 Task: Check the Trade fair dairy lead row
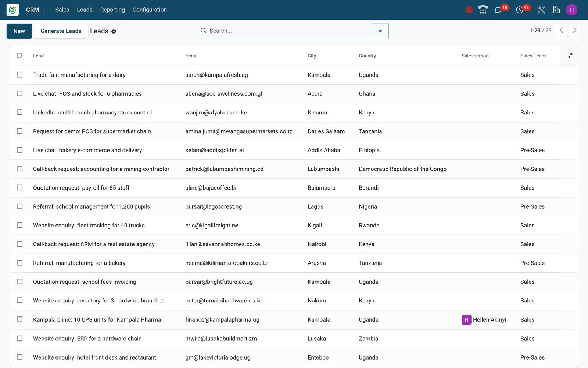coord(19,75)
